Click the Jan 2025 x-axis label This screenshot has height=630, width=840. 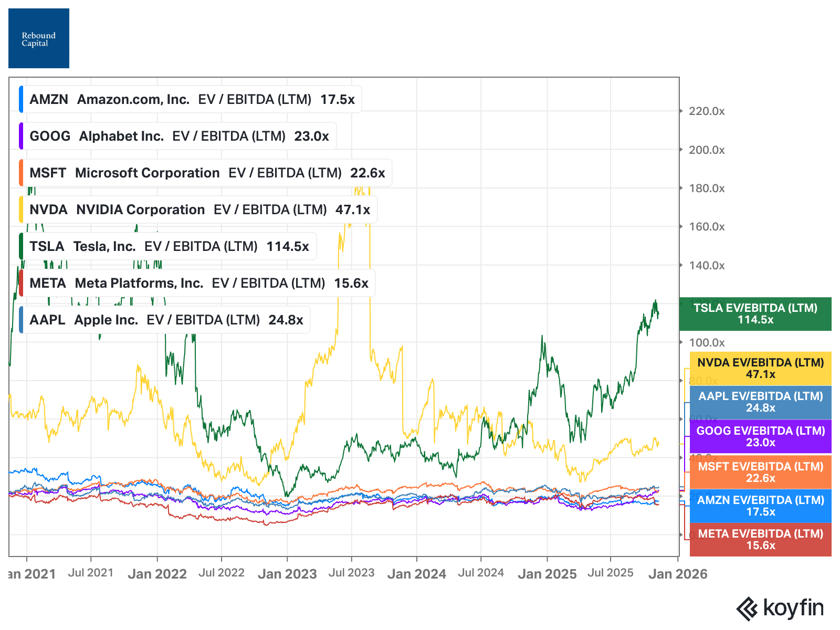(x=547, y=574)
